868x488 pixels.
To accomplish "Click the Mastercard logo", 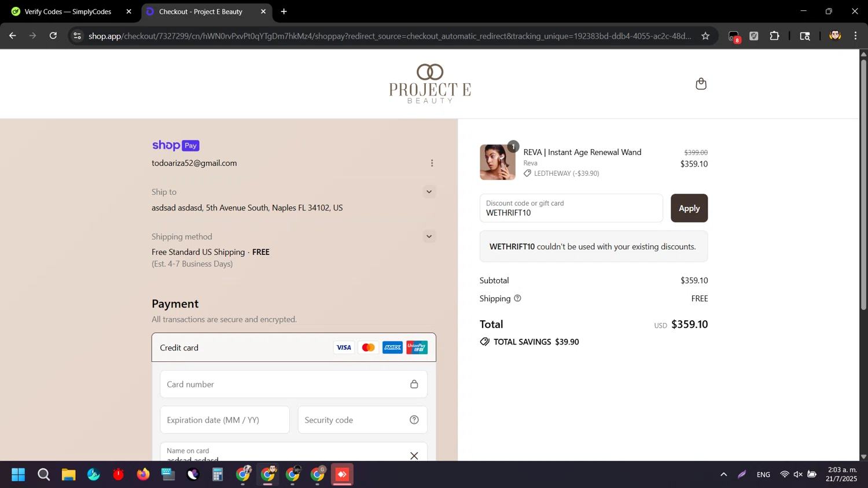I will [x=368, y=347].
